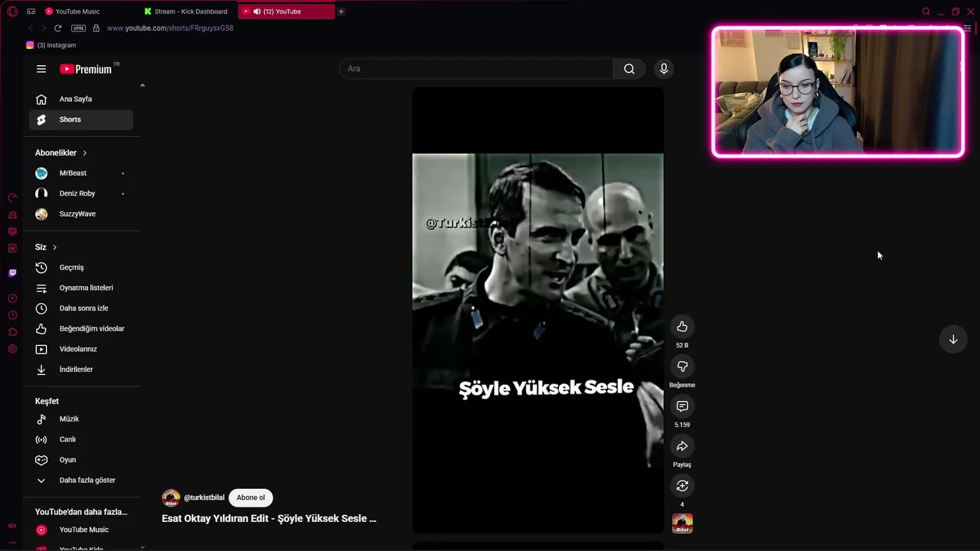Screen dimensions: 980x551
Task: Open the browser tab search magnifier
Action: (926, 11)
